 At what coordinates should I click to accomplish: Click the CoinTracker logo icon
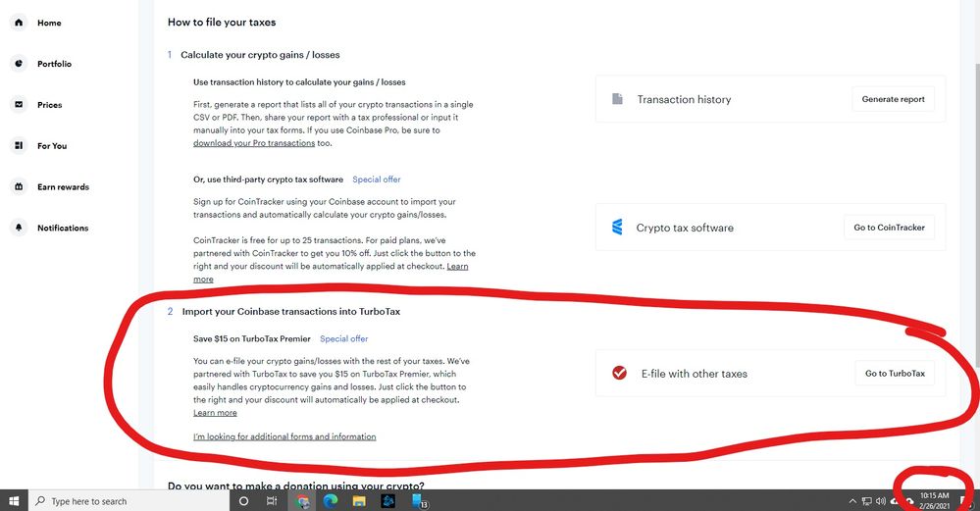pyautogui.click(x=617, y=227)
